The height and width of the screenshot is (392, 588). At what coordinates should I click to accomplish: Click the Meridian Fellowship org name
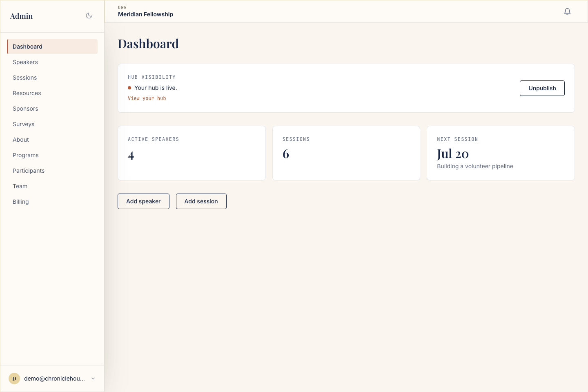pos(145,14)
